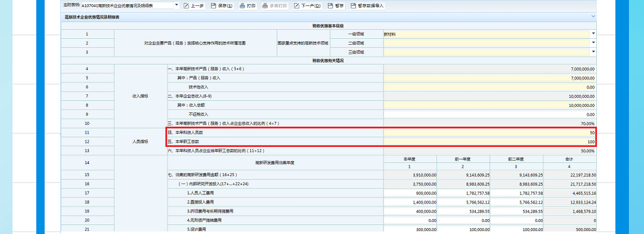The height and width of the screenshot is (234, 644).
Task: Click the 本年职工总数 field showing 100
Action: coord(490,141)
